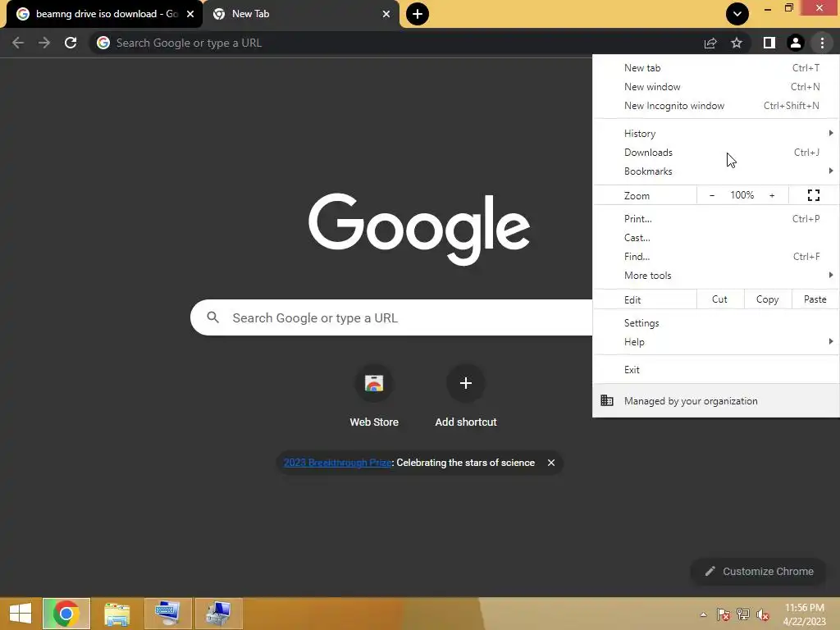This screenshot has height=630, width=840.
Task: Expand the More tools submenu
Action: click(715, 276)
